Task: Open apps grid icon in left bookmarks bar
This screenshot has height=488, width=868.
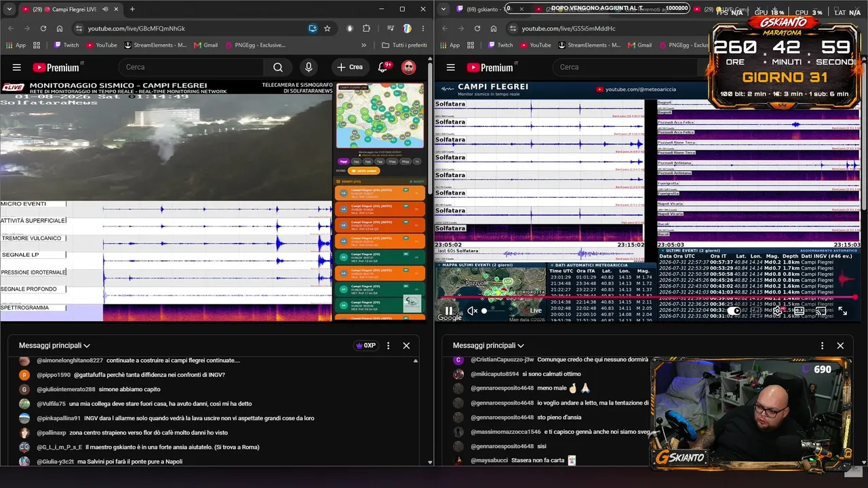Action: [x=36, y=45]
